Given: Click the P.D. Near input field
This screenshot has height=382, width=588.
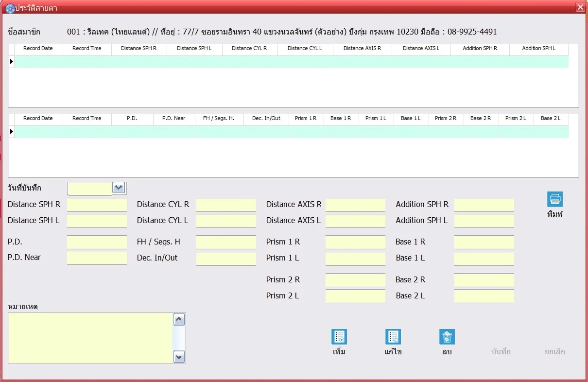Looking at the screenshot, I should point(97,258).
